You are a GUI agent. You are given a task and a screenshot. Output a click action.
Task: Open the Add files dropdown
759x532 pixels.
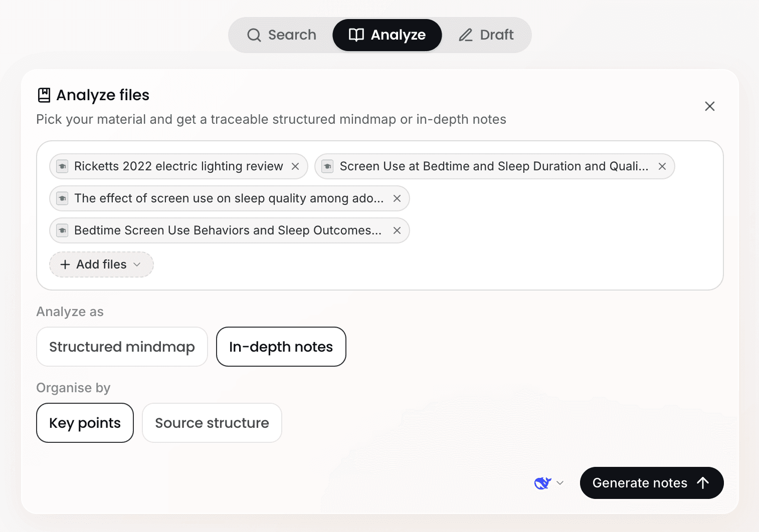point(101,264)
